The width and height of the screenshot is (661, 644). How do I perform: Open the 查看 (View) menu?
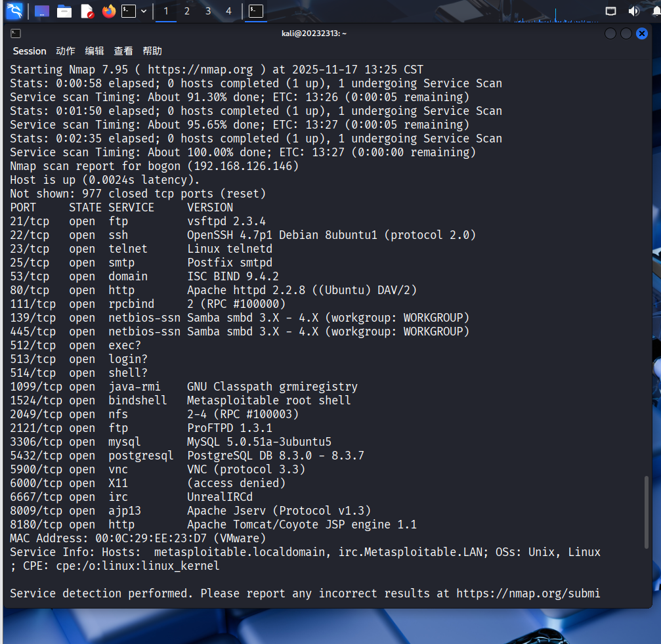123,51
